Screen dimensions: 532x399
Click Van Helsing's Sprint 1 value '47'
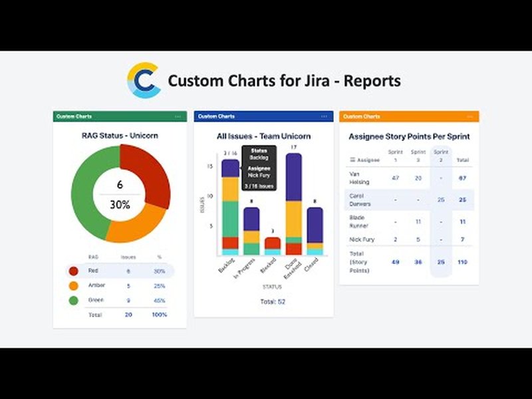click(395, 178)
